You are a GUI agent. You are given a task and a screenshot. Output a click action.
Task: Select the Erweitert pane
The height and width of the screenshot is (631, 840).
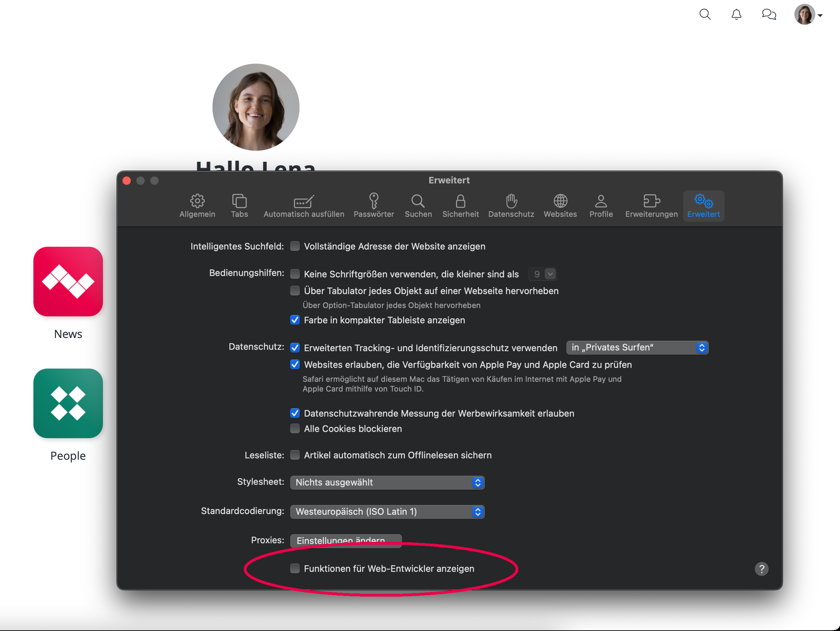703,206
